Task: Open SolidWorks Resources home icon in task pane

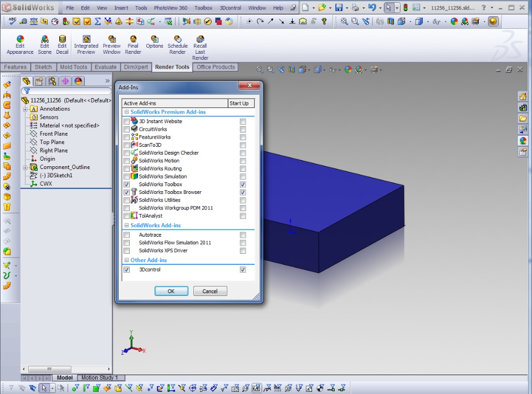Action: 523,97
